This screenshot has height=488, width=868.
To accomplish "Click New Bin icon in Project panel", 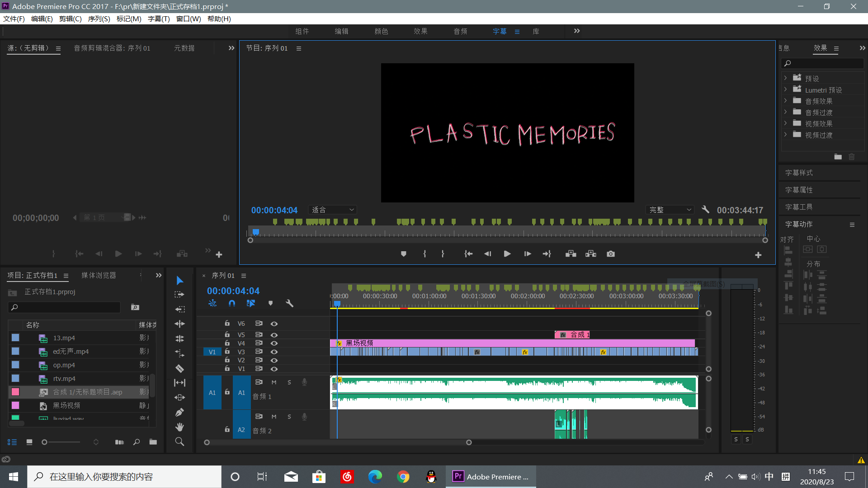I will 153,442.
